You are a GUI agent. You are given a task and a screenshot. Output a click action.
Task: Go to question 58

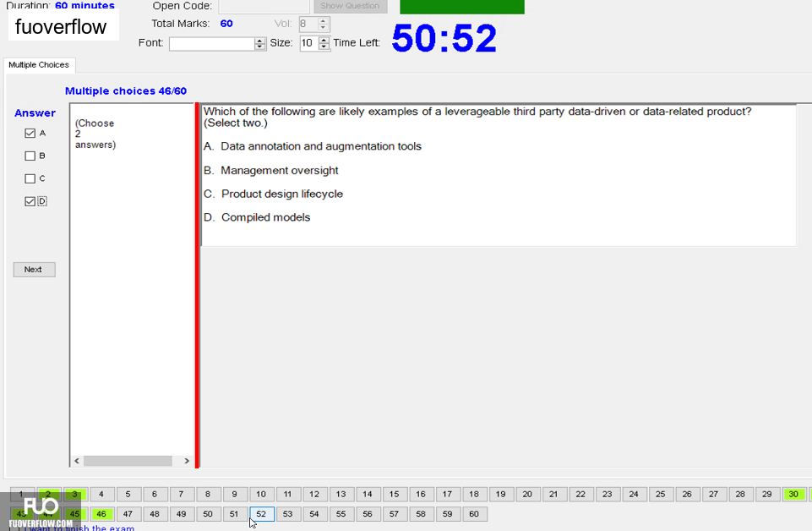(421, 514)
